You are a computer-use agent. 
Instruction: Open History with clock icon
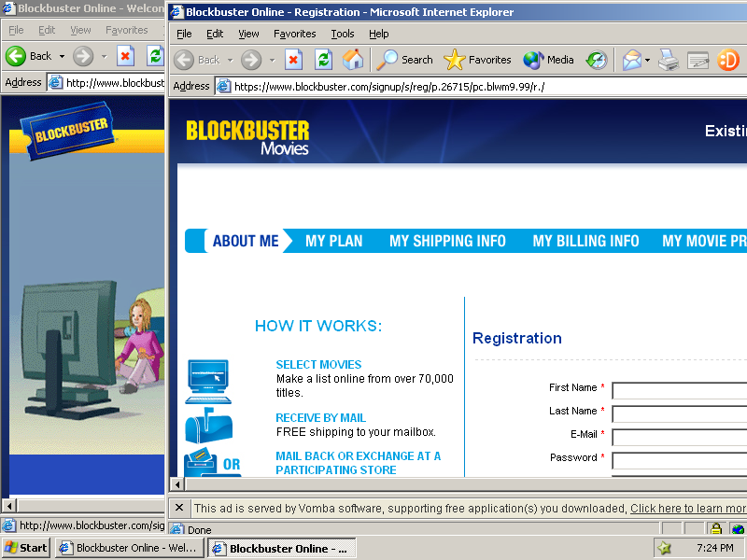click(597, 60)
